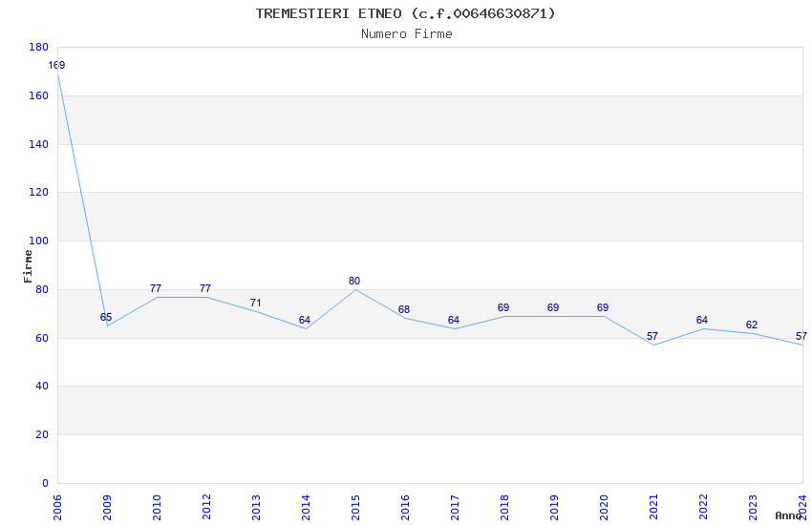
Task: Select the 64 data label for 2014
Action: tap(305, 320)
